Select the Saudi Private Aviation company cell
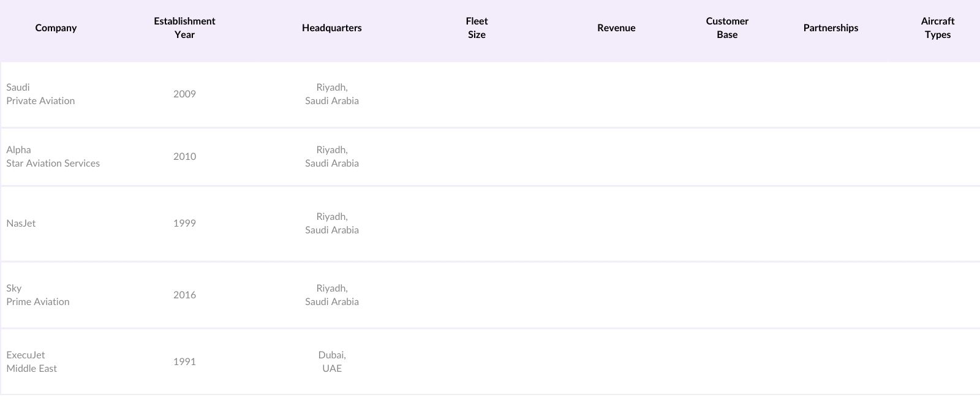 click(x=40, y=94)
